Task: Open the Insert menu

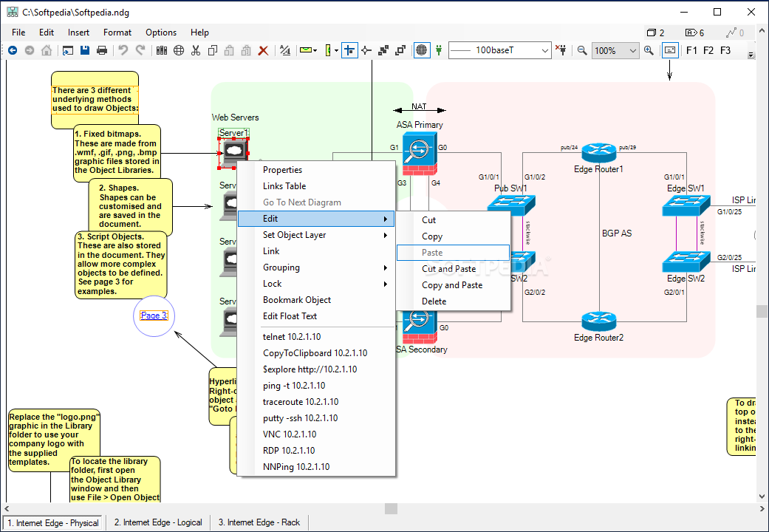Action: [x=78, y=33]
